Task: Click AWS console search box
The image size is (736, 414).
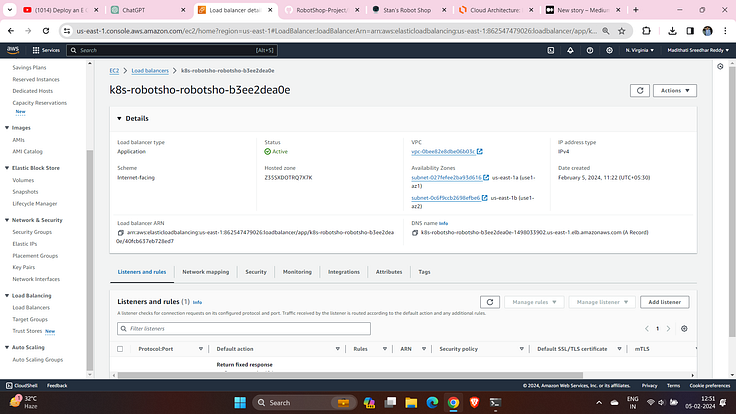Action: 172,50
